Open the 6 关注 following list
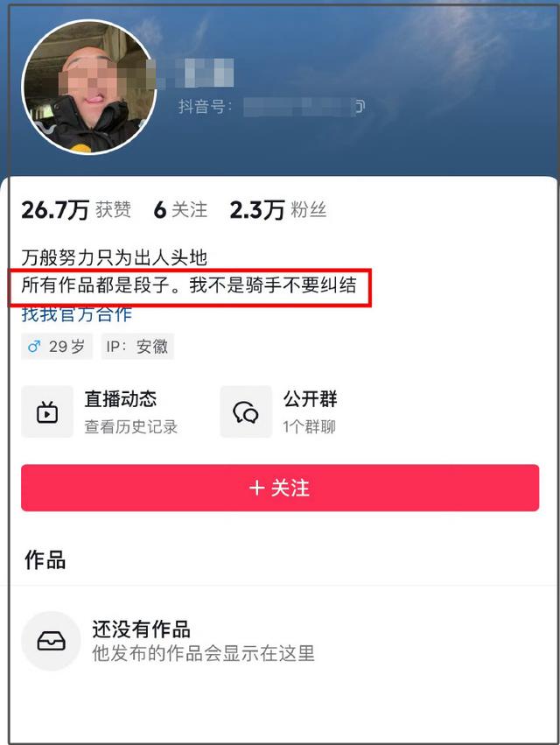 click(180, 209)
